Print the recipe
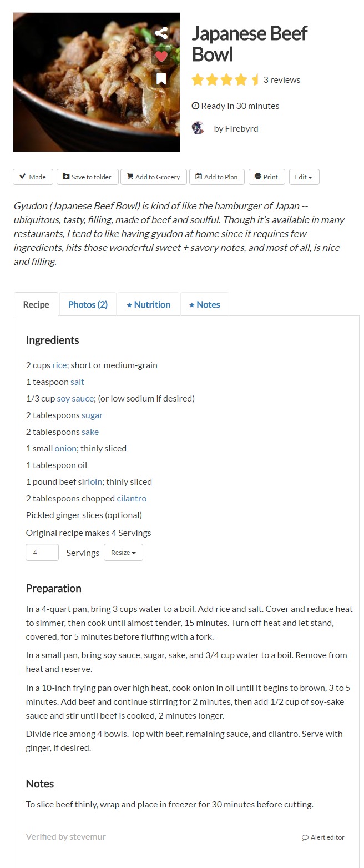 pos(266,177)
